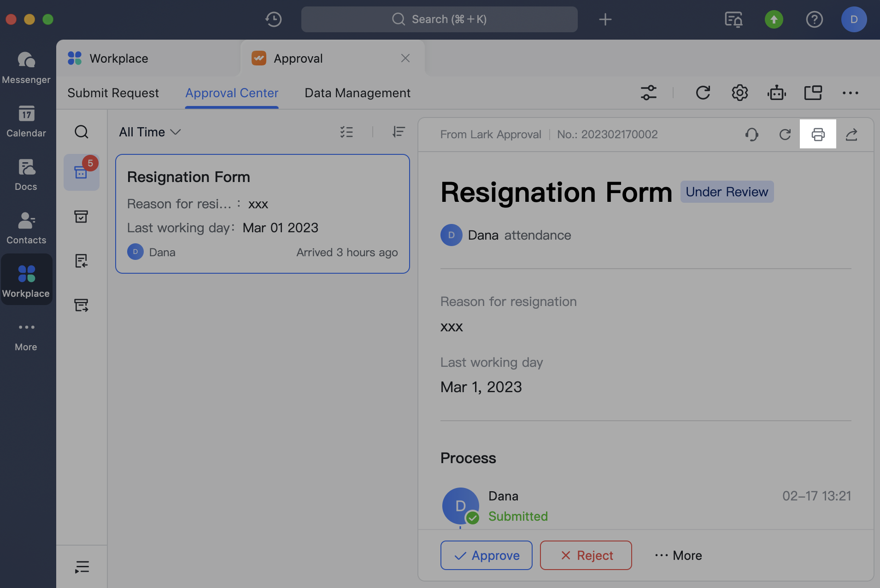Open Calendar from the sidebar
880x588 pixels.
click(26, 121)
